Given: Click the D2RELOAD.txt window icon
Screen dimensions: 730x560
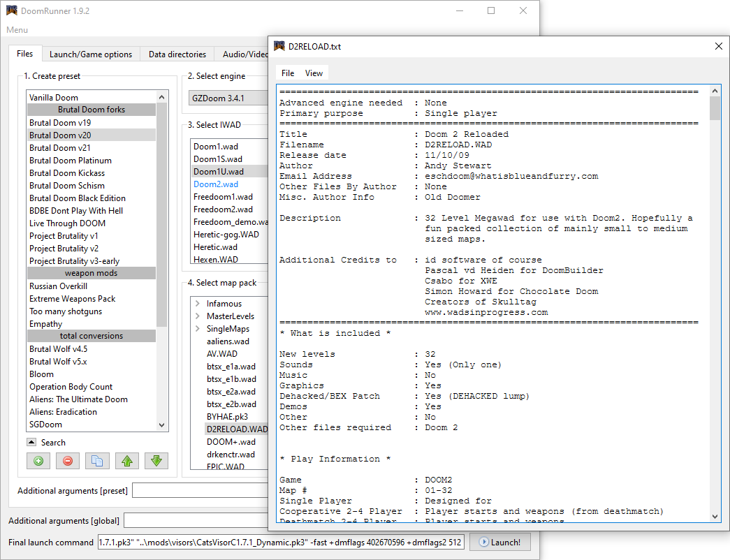Looking at the screenshot, I should point(279,46).
